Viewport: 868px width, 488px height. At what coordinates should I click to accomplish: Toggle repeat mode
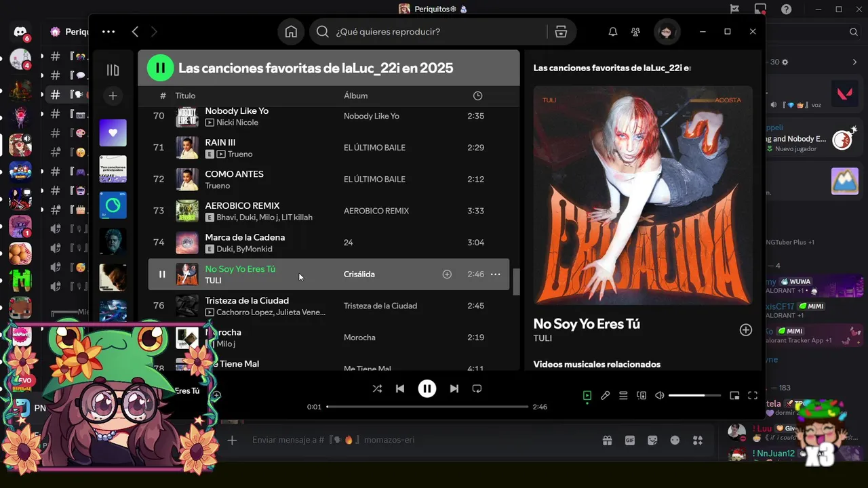click(477, 388)
